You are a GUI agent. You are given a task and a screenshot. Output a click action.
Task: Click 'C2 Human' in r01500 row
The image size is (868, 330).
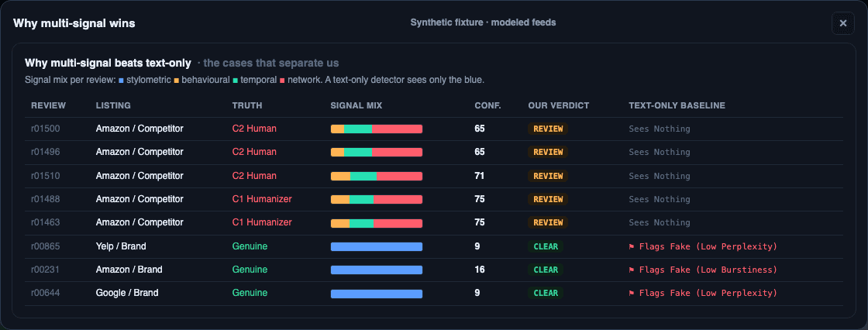point(254,129)
